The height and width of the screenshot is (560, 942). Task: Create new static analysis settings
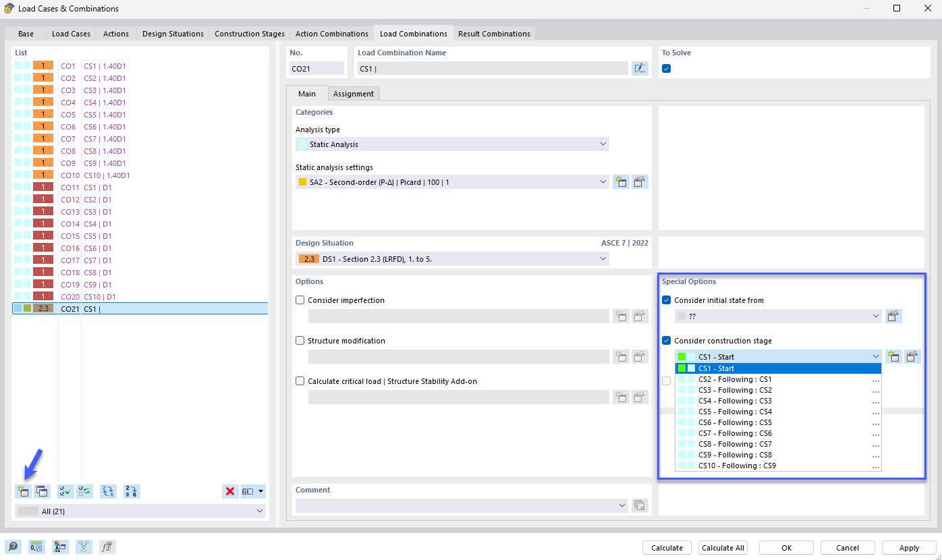621,181
